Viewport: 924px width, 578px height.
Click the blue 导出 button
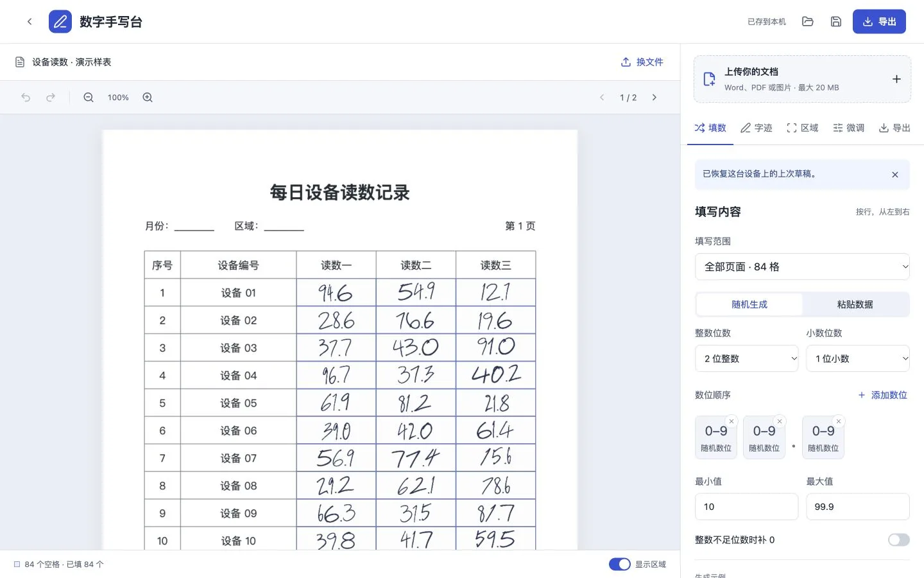coord(879,22)
